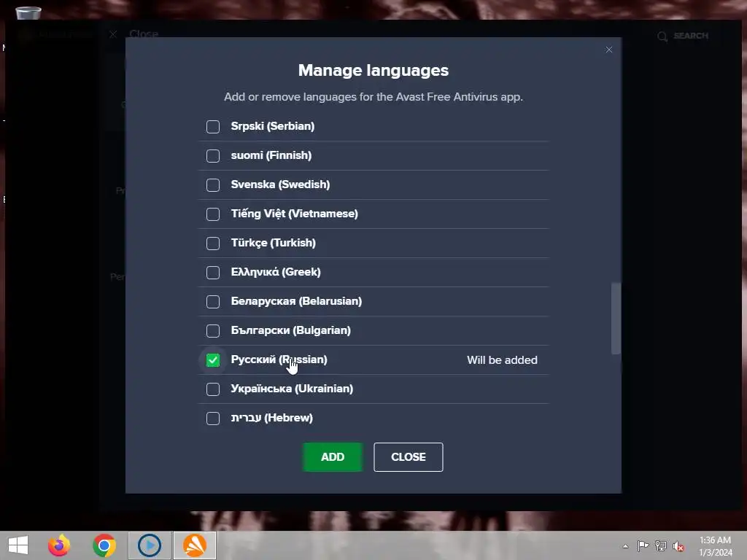Click the SEARCH label in background window
Image resolution: width=747 pixels, height=560 pixels.
pyautogui.click(x=691, y=36)
